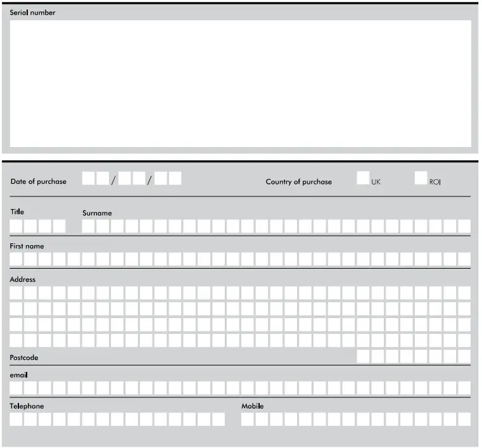This screenshot has height=448, width=482.
Task: Click the last Title character box
Action: coord(60,226)
